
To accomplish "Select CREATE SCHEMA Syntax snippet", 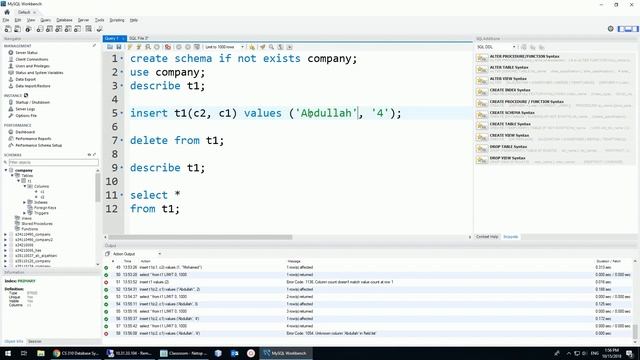I will click(x=555, y=115).
